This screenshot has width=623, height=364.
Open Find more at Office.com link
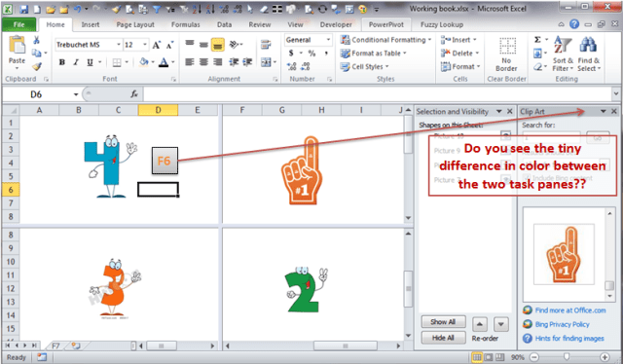coord(570,310)
